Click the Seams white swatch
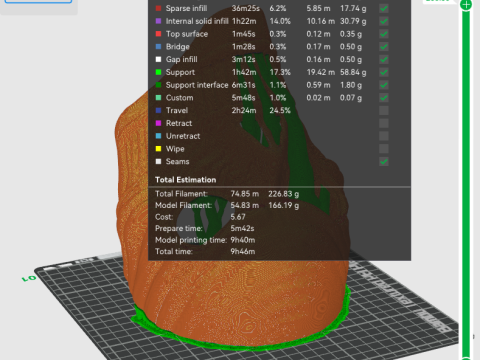480x360 pixels. click(x=159, y=161)
